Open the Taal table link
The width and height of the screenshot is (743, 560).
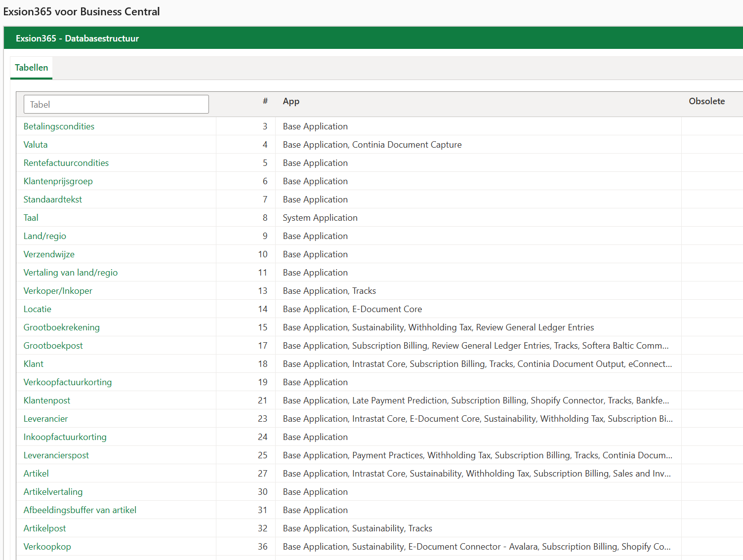click(31, 218)
